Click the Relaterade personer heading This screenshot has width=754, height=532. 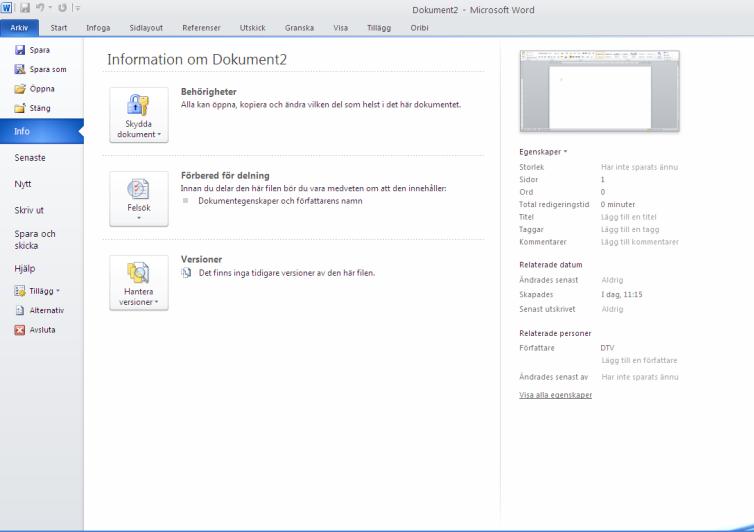(555, 333)
